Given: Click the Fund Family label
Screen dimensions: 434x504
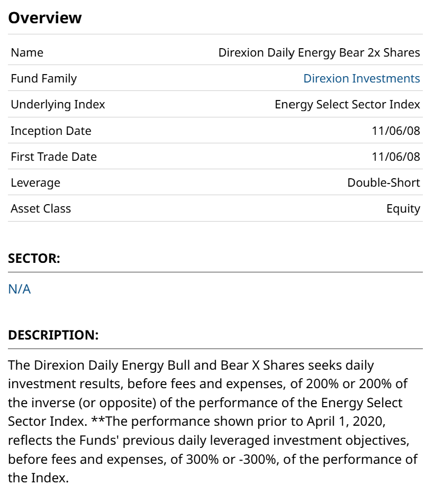Looking at the screenshot, I should point(43,79).
